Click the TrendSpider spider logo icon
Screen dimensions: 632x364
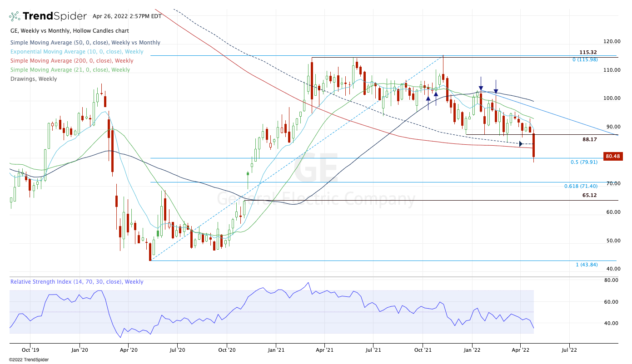click(15, 16)
